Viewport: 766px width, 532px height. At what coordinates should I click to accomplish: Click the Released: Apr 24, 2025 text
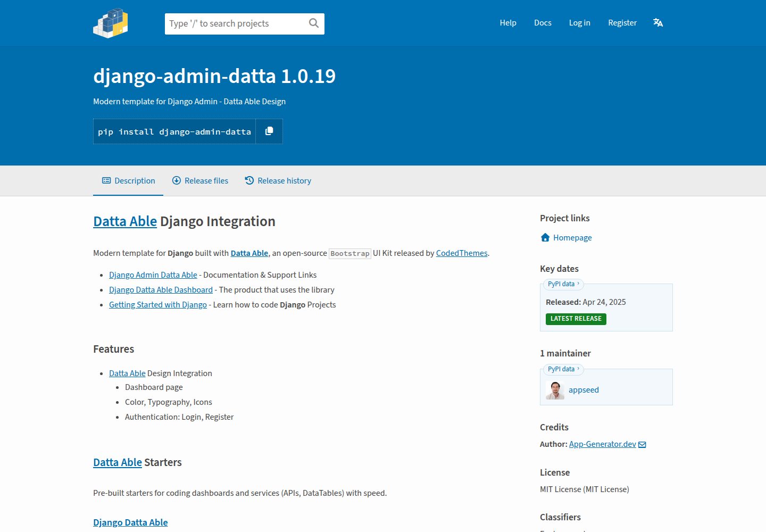pos(586,302)
